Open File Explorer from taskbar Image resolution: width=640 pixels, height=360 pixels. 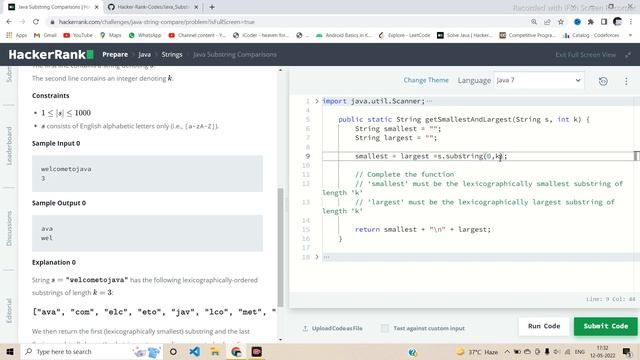point(215,351)
